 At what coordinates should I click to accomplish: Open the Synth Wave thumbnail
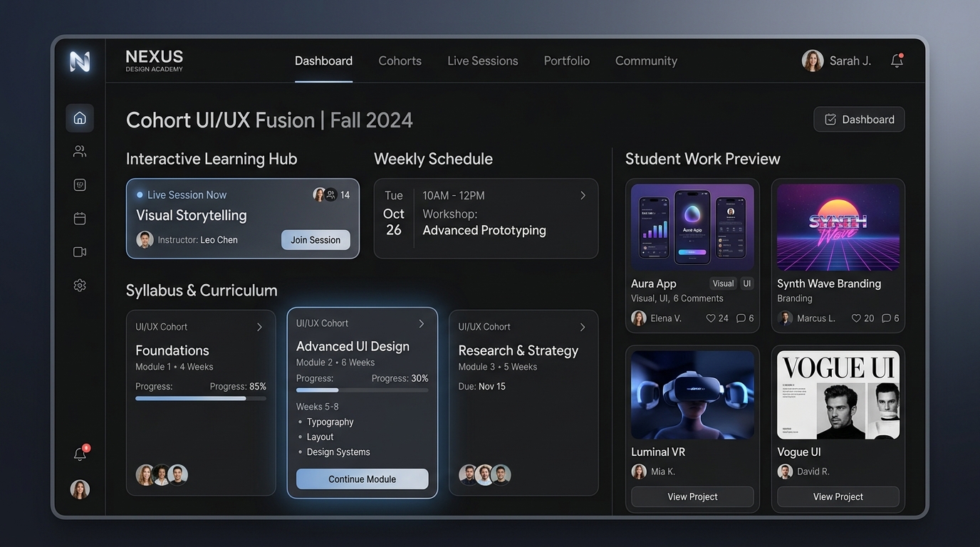[838, 227]
